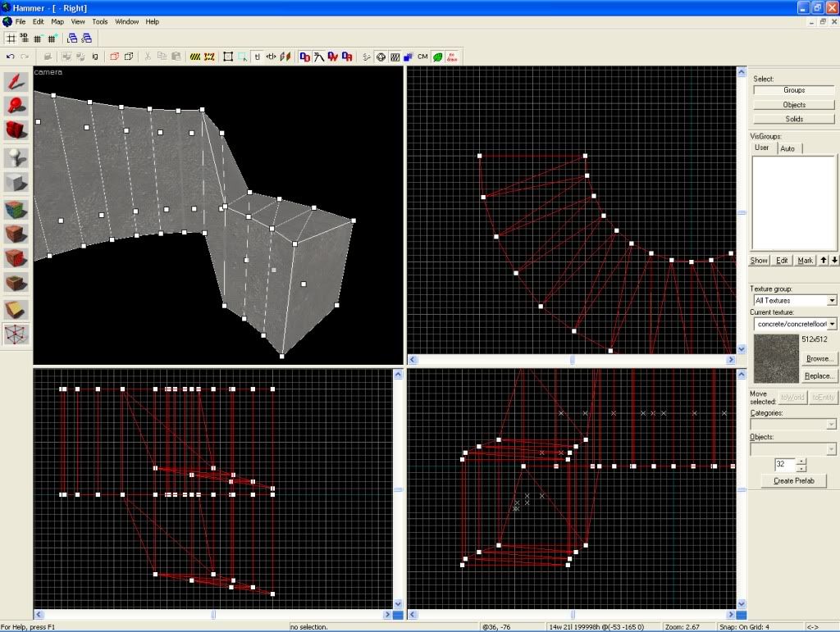Increase the face count stepper value
840x632 pixels.
point(801,461)
